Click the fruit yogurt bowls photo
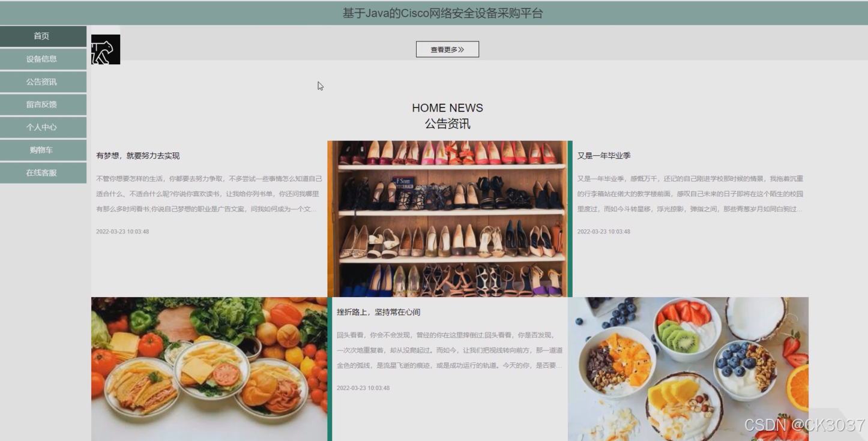This screenshot has width=868, height=441. coord(689,369)
